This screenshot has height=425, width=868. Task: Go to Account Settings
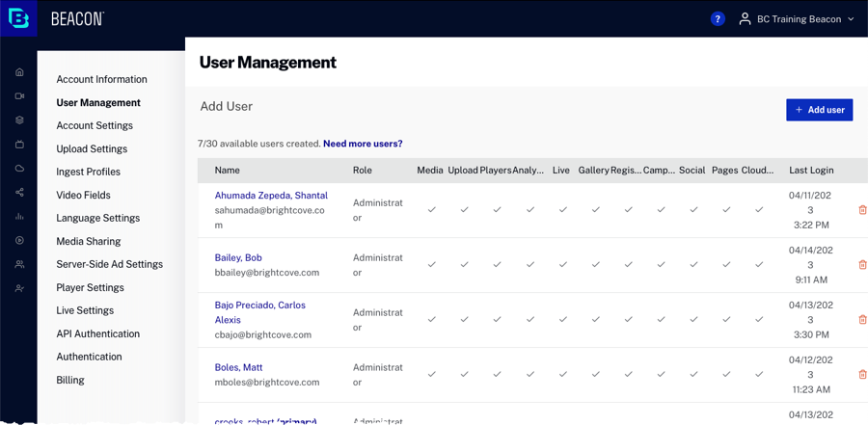[x=95, y=125]
